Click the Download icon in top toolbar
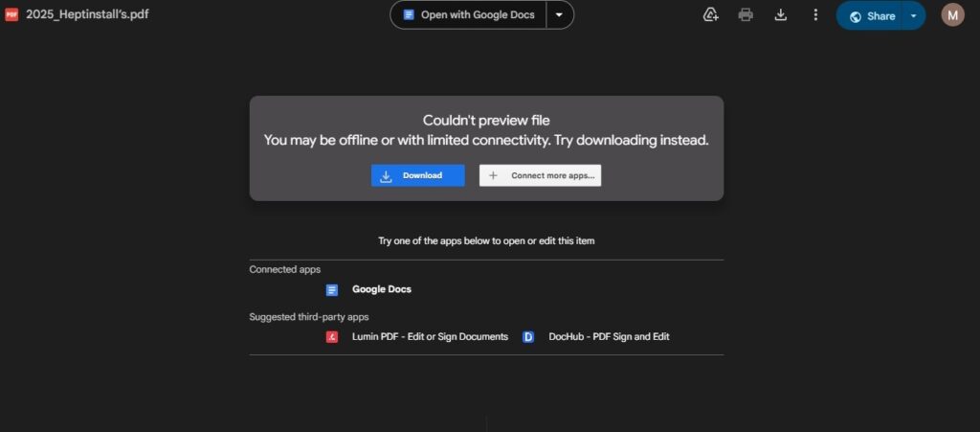The width and height of the screenshot is (980, 432). point(781,15)
